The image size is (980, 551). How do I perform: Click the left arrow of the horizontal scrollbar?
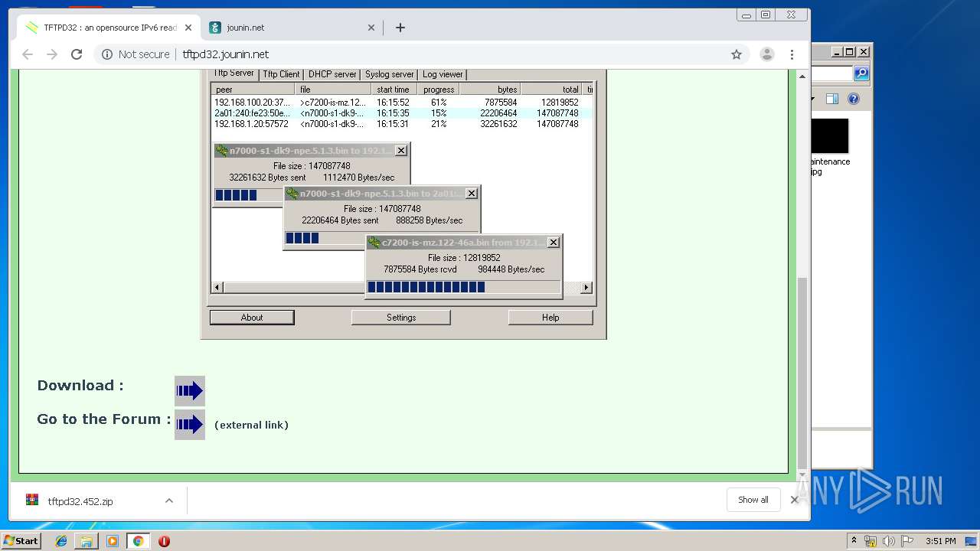(217, 288)
